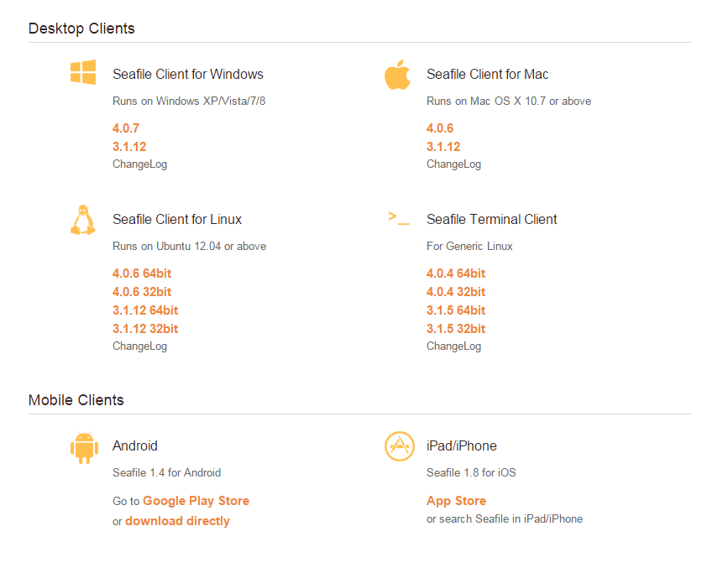Image resolution: width=728 pixels, height=573 pixels.
Task: Click the Seafile Client for Windows heading
Action: tap(187, 74)
